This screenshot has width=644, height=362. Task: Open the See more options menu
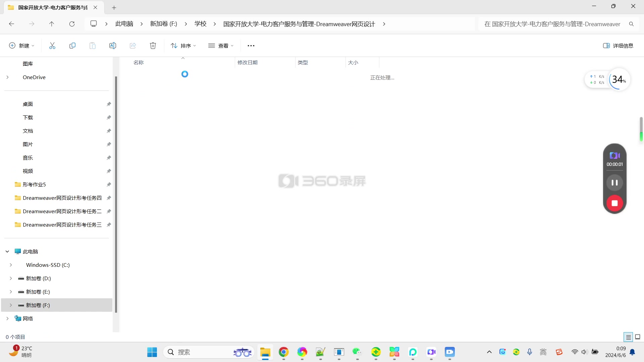251,46
